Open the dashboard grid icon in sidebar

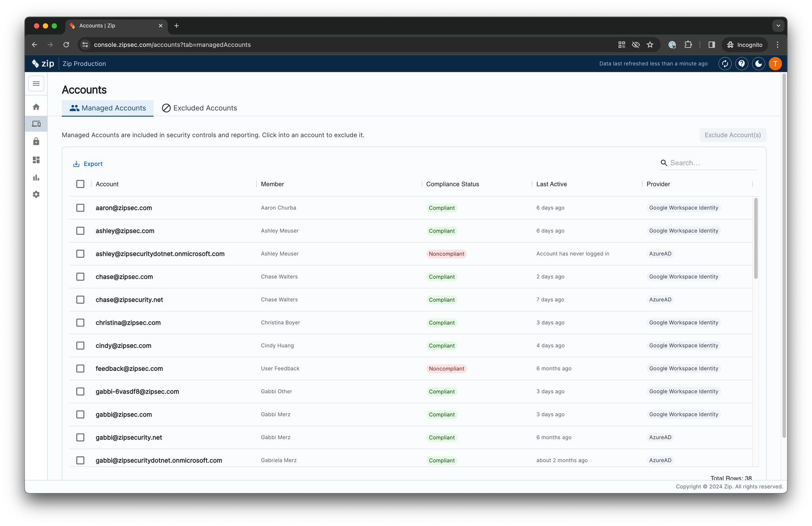click(36, 160)
